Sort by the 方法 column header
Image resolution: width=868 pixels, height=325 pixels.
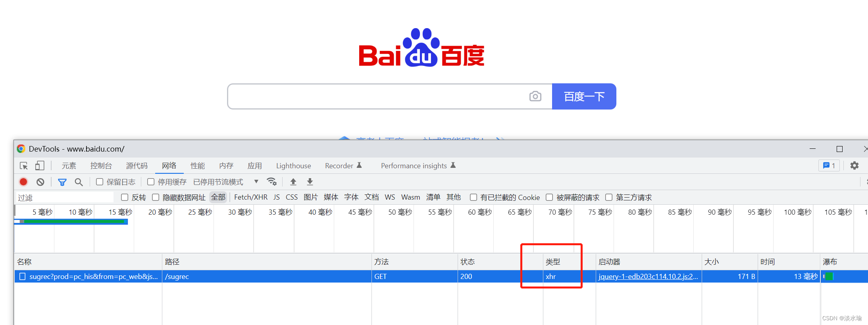point(415,262)
